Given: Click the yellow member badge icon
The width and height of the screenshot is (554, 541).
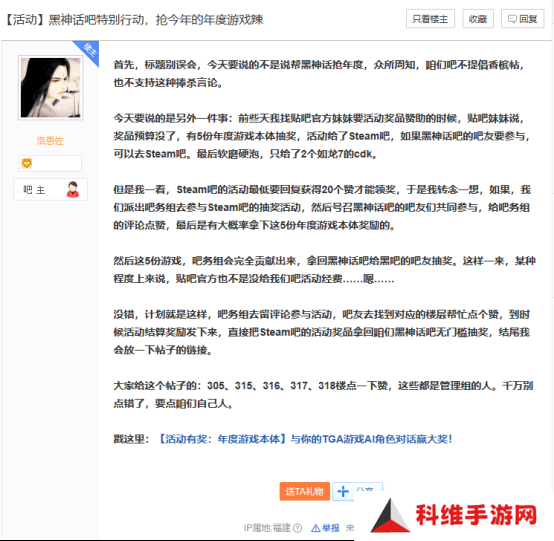Looking at the screenshot, I should coord(27,163).
